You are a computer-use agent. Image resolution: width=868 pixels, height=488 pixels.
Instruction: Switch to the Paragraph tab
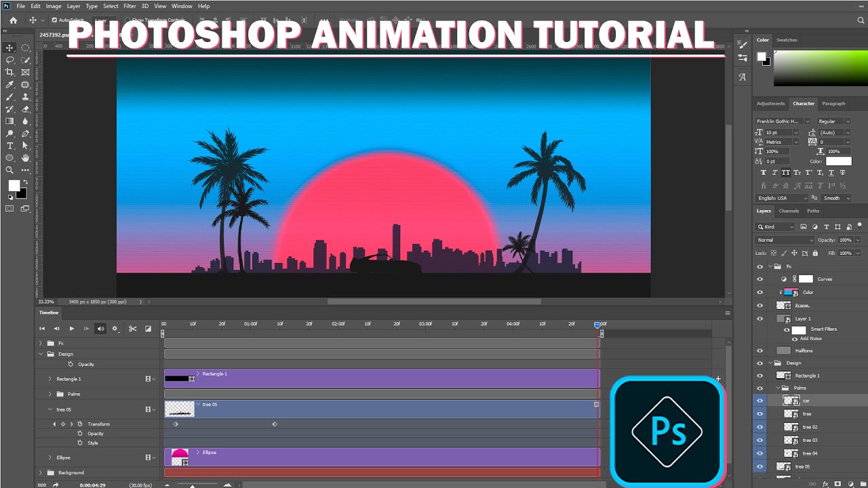click(833, 104)
